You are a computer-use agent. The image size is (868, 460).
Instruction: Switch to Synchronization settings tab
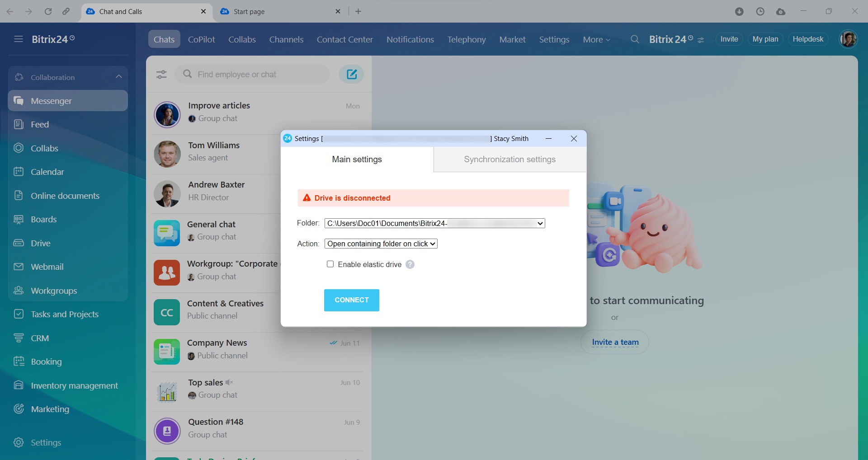click(509, 160)
